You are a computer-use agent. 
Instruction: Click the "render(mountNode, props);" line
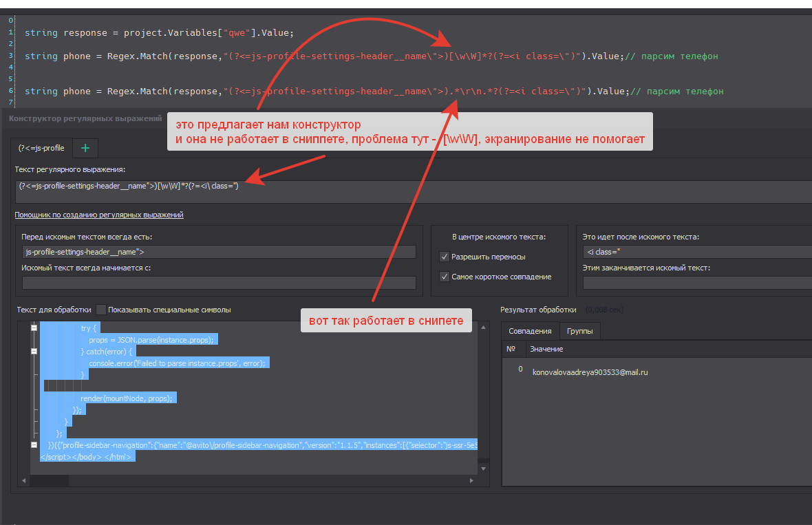pos(127,398)
